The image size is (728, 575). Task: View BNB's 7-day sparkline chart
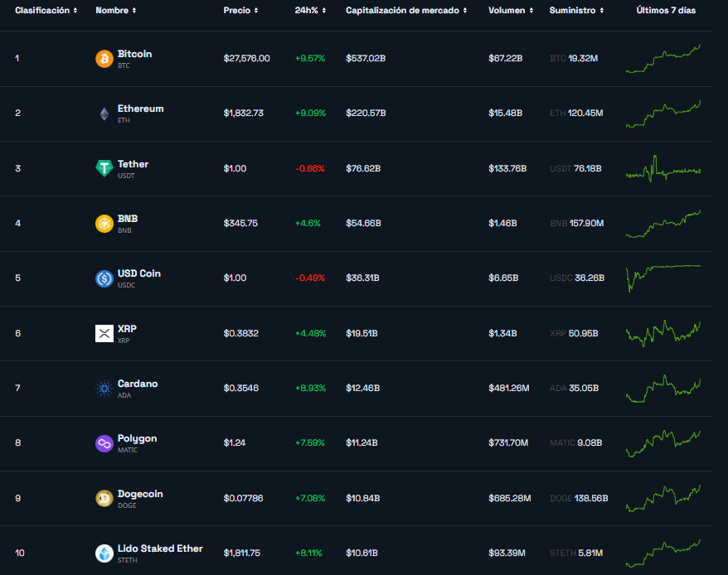tap(663, 224)
